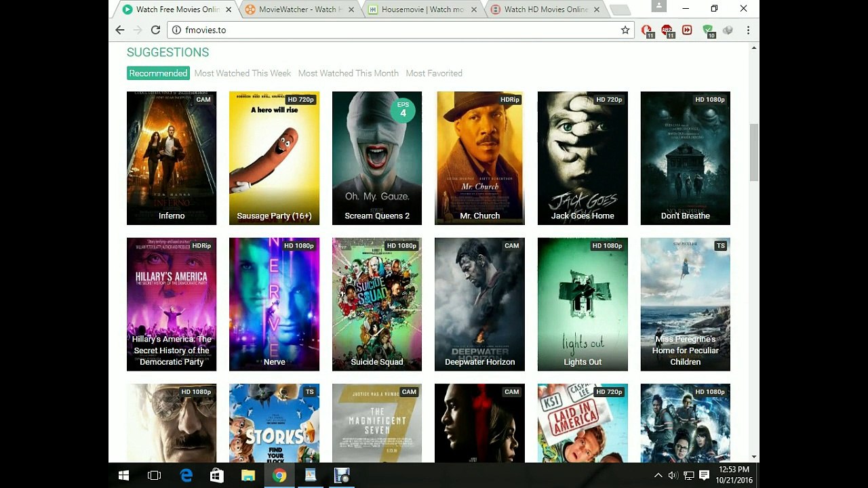Open the Sausage Party (16+) poster
The image size is (868, 488).
click(x=274, y=158)
